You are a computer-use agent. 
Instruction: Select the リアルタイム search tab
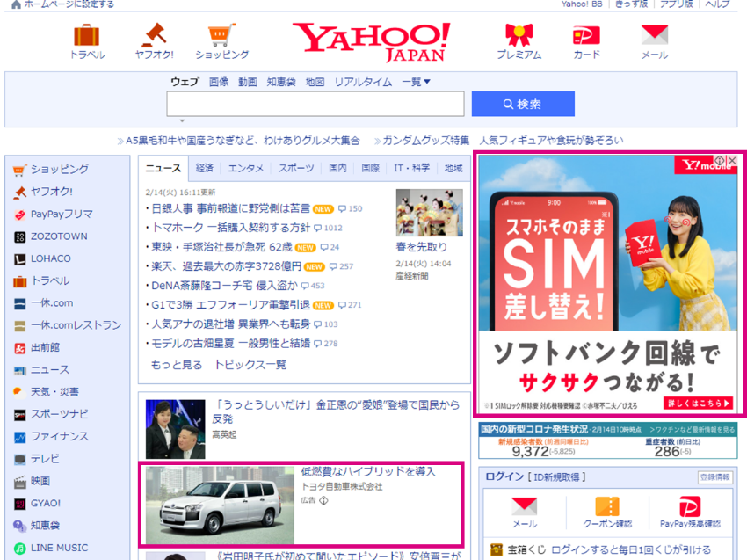363,82
